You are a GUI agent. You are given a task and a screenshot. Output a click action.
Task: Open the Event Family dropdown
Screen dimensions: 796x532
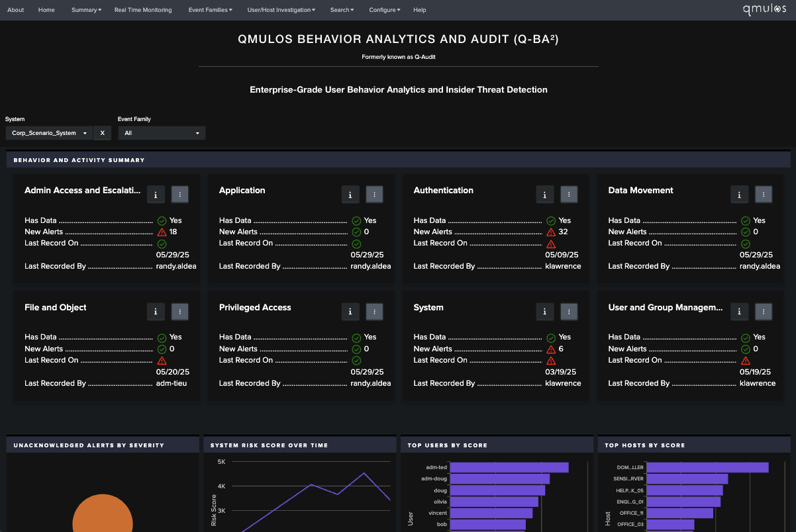click(x=162, y=133)
